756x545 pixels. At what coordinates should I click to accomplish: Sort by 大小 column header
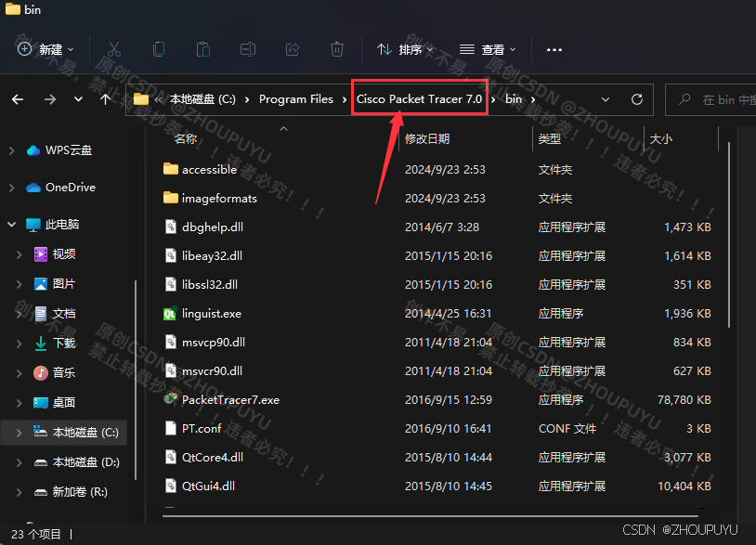tap(660, 139)
